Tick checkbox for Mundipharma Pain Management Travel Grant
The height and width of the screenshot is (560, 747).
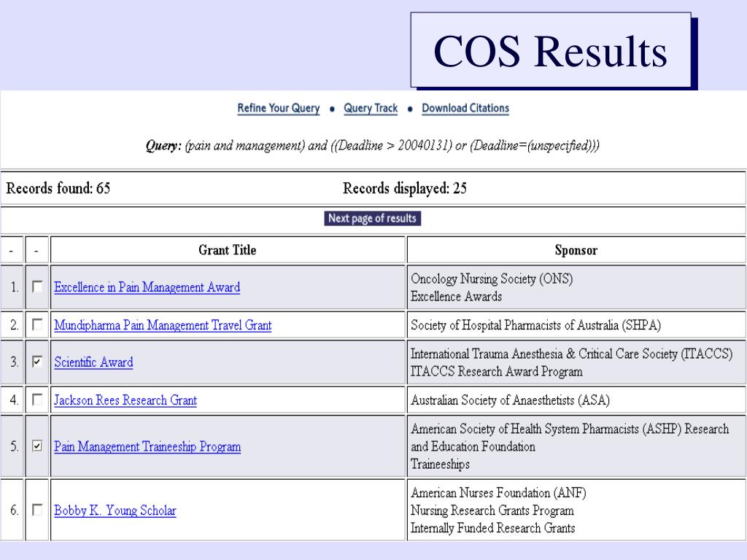pyautogui.click(x=37, y=324)
